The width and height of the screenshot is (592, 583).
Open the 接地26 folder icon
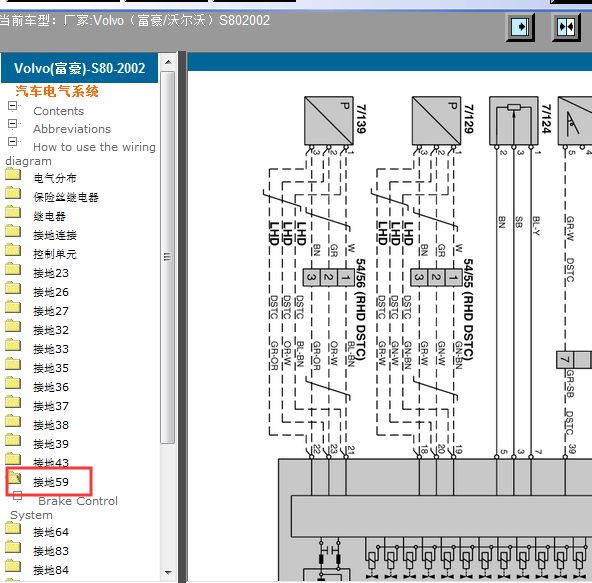[x=13, y=288]
